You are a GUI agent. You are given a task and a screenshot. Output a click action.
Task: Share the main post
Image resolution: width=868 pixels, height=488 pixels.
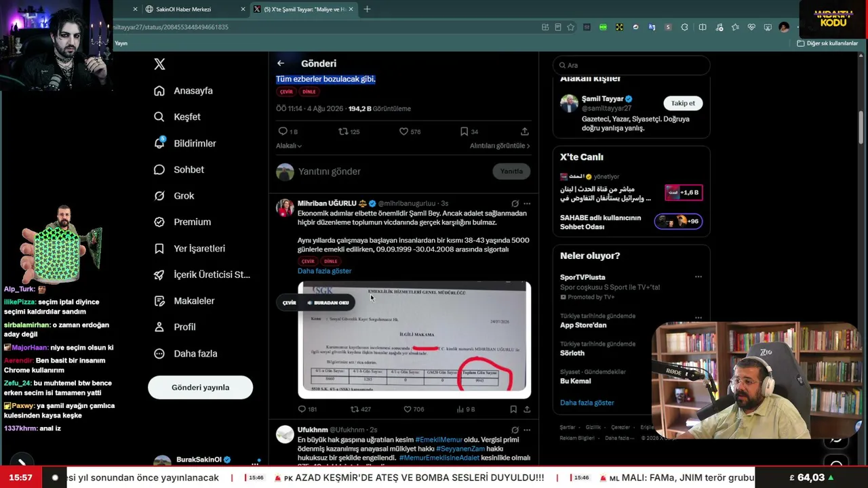[524, 131]
